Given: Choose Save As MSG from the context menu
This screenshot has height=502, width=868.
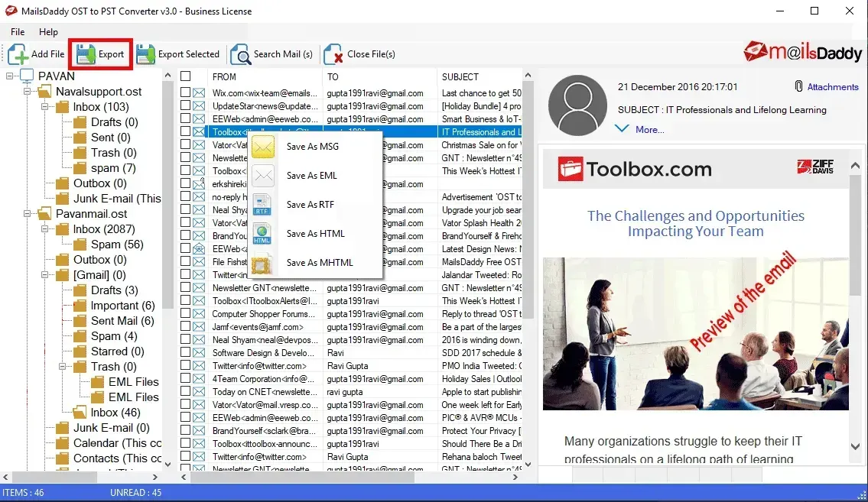Looking at the screenshot, I should click(316, 147).
